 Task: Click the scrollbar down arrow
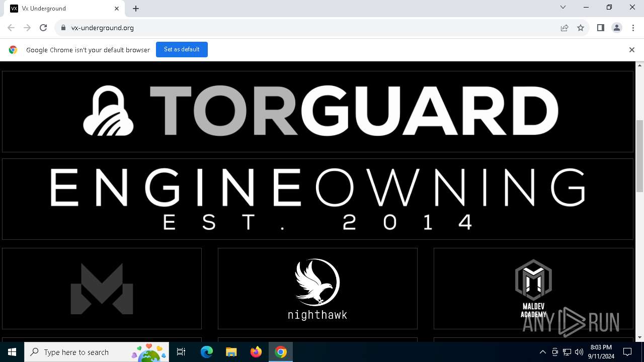click(640, 337)
